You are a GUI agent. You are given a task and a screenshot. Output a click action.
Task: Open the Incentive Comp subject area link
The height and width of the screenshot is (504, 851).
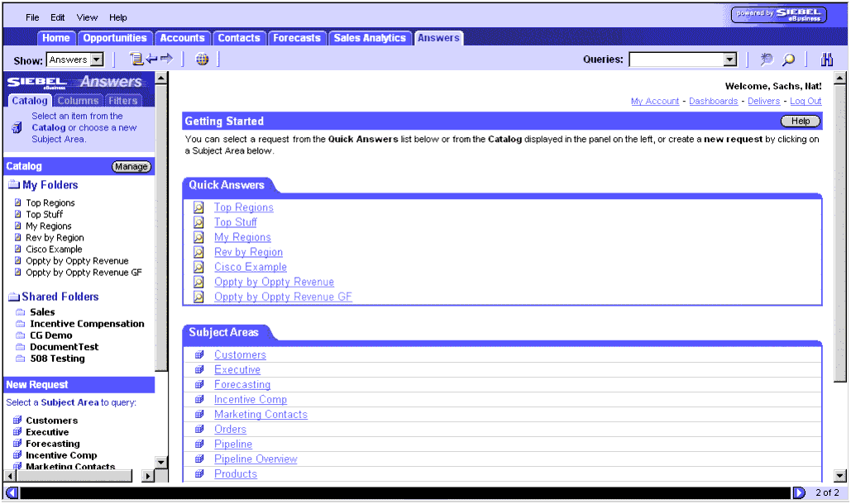click(251, 399)
